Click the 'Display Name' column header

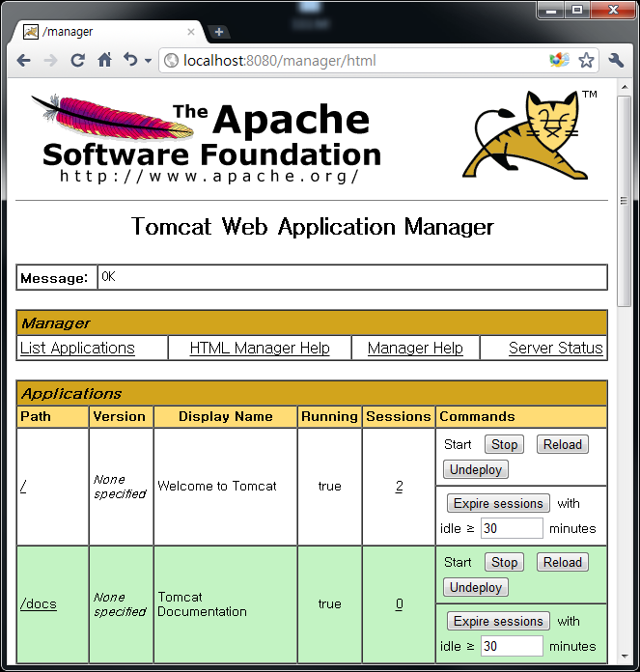coord(225,416)
